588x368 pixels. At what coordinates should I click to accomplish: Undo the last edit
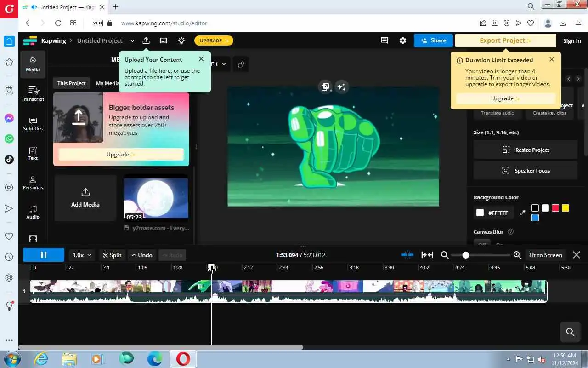(142, 255)
